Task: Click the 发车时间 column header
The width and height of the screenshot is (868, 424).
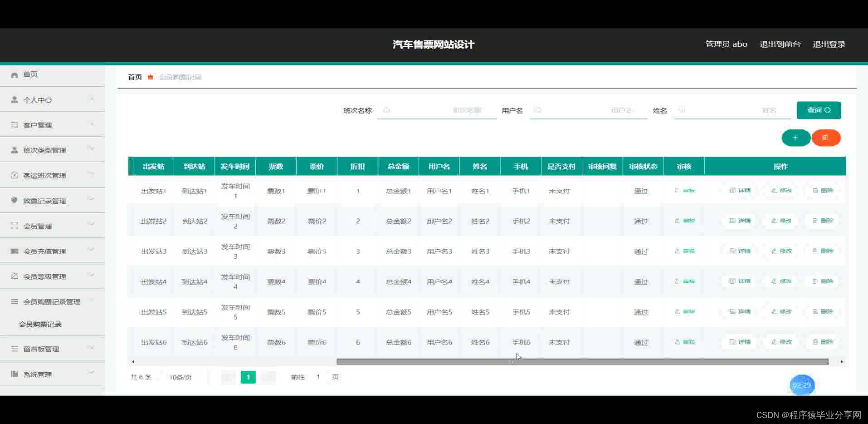Action: [x=235, y=167]
